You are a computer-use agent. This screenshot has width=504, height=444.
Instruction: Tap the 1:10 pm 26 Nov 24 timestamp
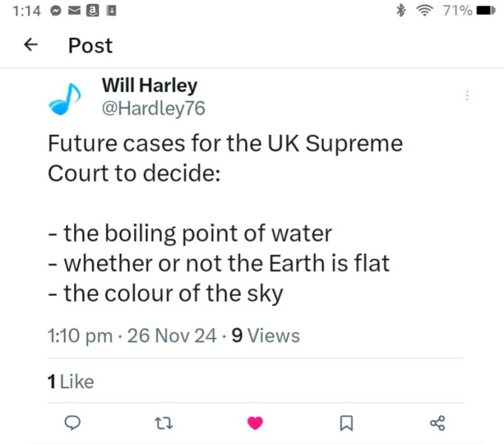tap(132, 336)
